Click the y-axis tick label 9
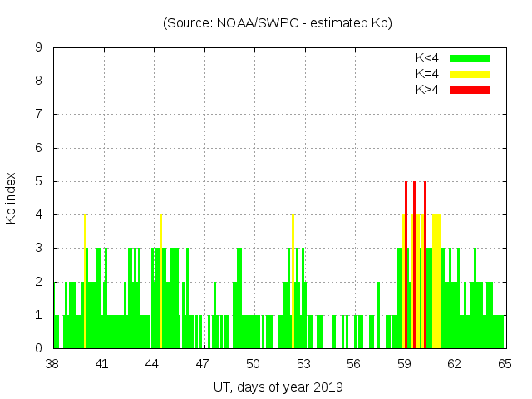532x399 pixels. (x=39, y=48)
